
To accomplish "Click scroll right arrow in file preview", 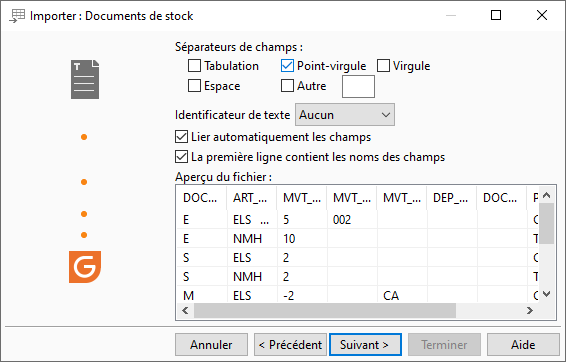I will 530,310.
